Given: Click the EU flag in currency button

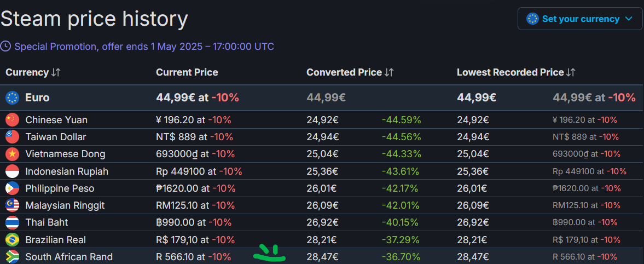Looking at the screenshot, I should pos(533,19).
